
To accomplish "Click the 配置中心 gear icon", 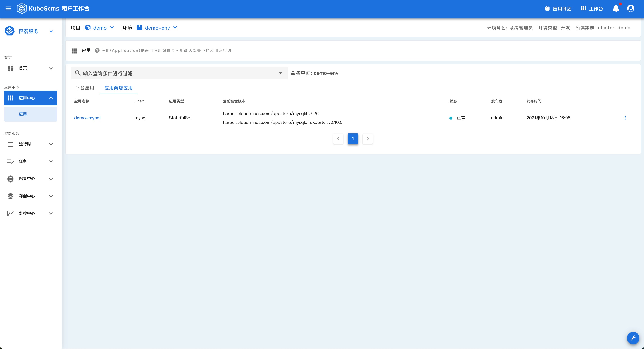I will pos(11,179).
